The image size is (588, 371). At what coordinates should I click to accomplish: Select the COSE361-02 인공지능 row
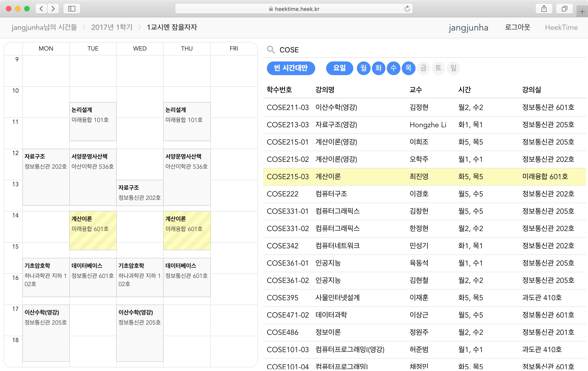(424, 280)
